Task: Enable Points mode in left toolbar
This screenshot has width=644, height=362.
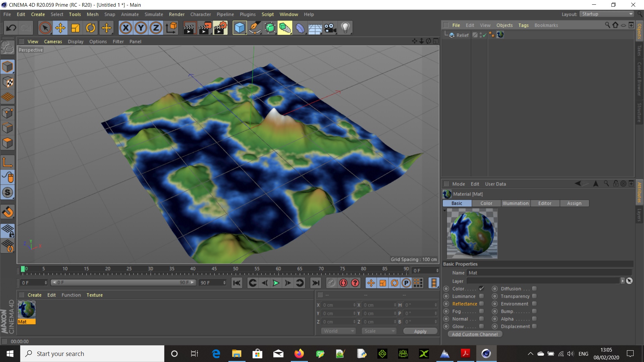Action: 8,113
